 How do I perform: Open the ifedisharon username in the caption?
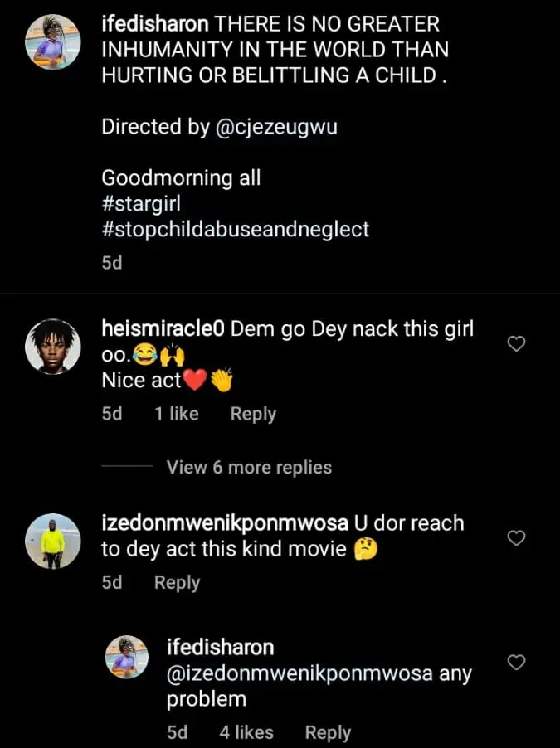click(154, 25)
